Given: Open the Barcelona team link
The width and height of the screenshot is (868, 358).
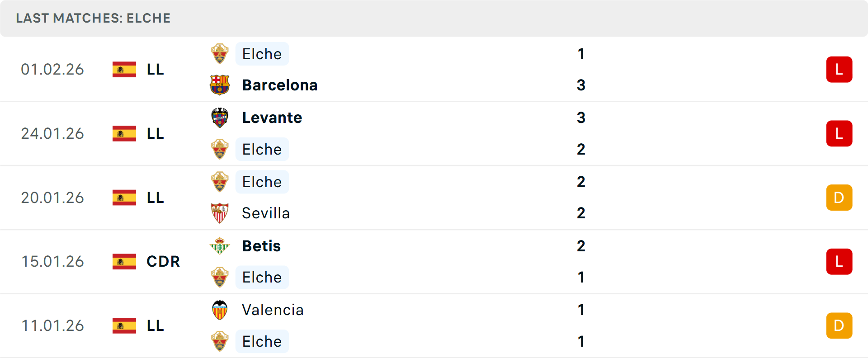Looking at the screenshot, I should click(280, 85).
